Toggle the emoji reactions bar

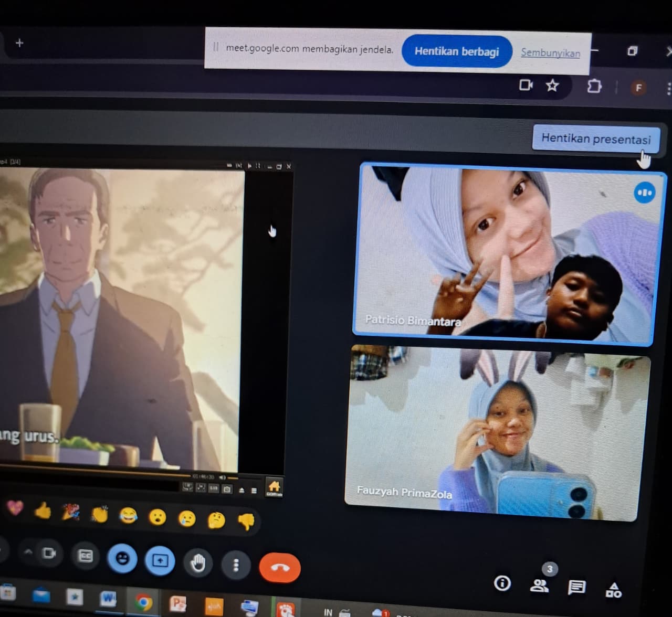pos(122,558)
